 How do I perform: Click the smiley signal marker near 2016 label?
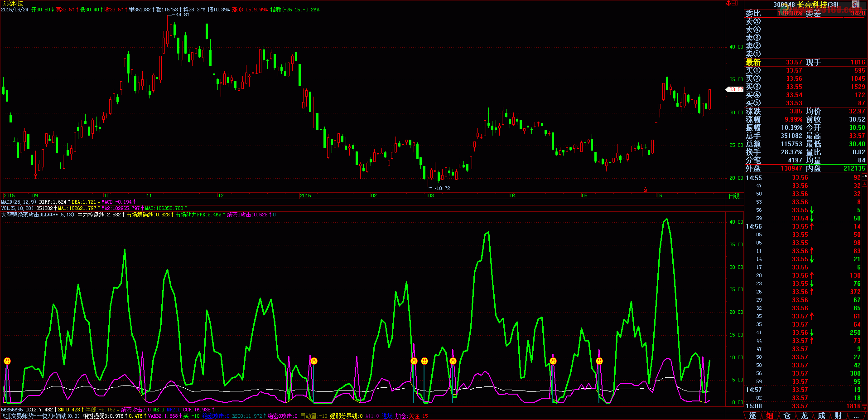pyautogui.click(x=314, y=361)
